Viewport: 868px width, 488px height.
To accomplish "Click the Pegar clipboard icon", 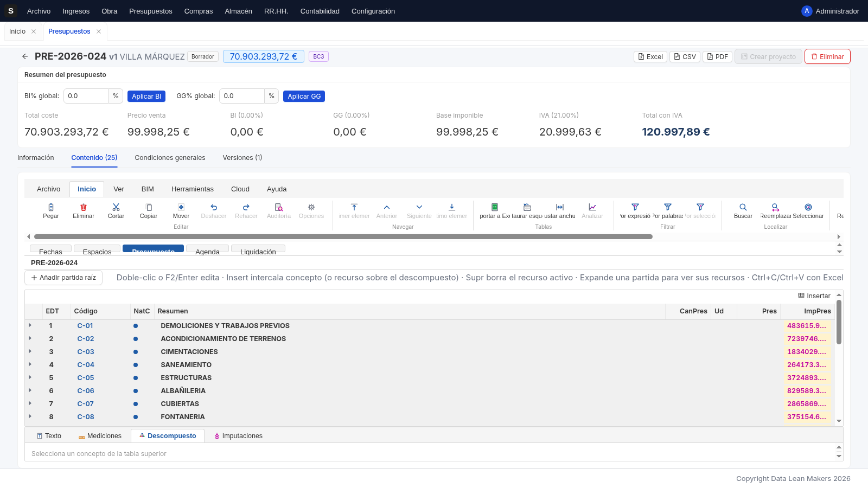I will pos(51,207).
